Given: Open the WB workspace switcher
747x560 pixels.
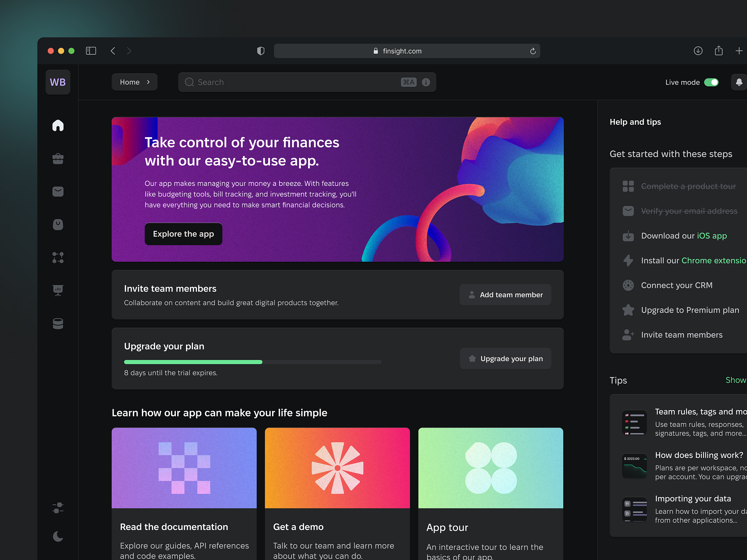Looking at the screenshot, I should pos(58,82).
